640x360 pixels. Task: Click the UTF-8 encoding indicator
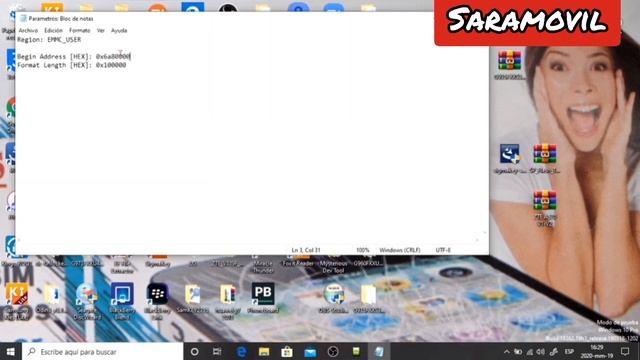click(x=443, y=250)
